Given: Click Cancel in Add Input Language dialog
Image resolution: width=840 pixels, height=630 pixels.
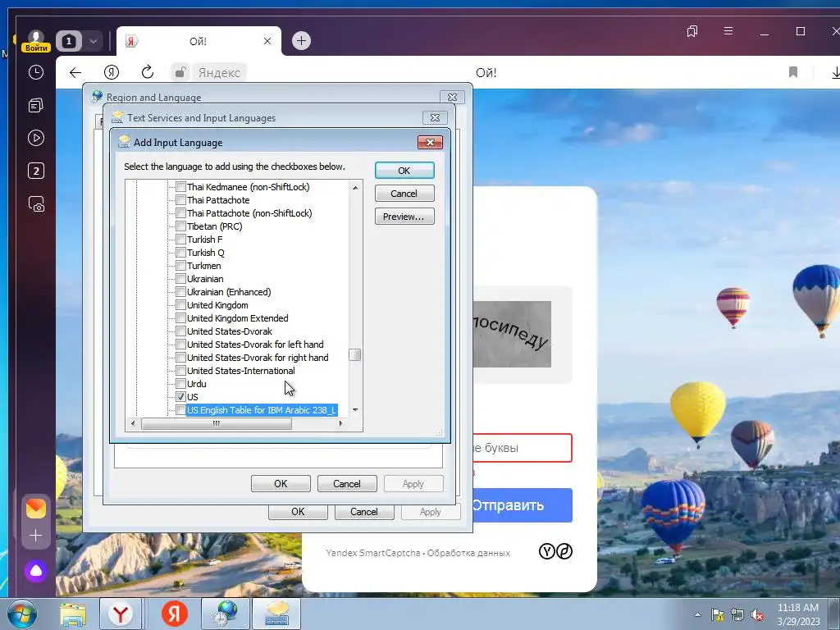Looking at the screenshot, I should coord(404,194).
